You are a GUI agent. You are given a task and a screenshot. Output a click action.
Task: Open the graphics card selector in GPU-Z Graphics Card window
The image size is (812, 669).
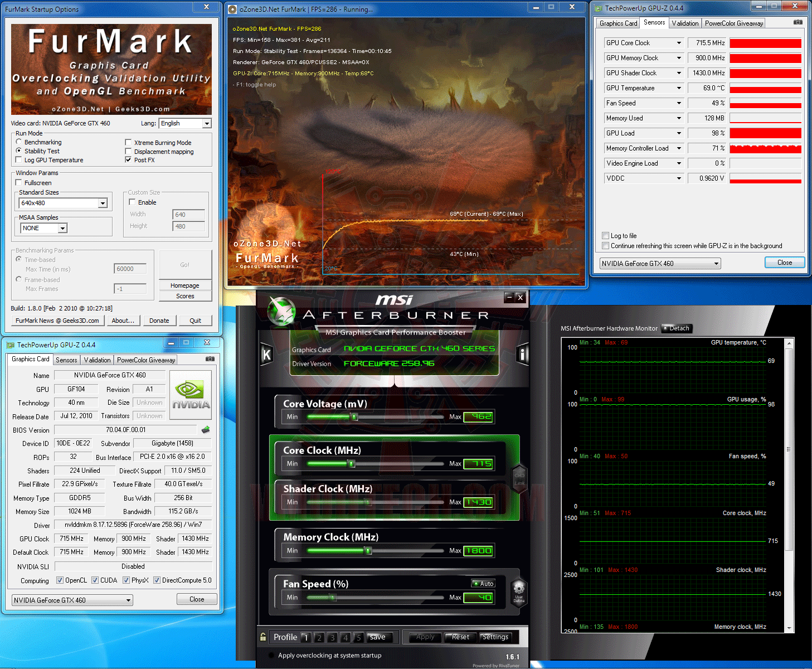72,600
